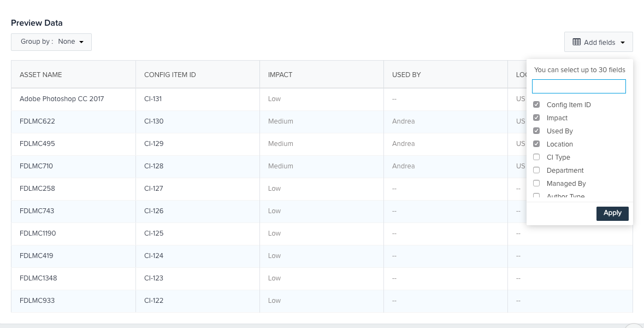The width and height of the screenshot is (644, 328).
Task: Click the table icon in Add fields button
Action: (577, 42)
